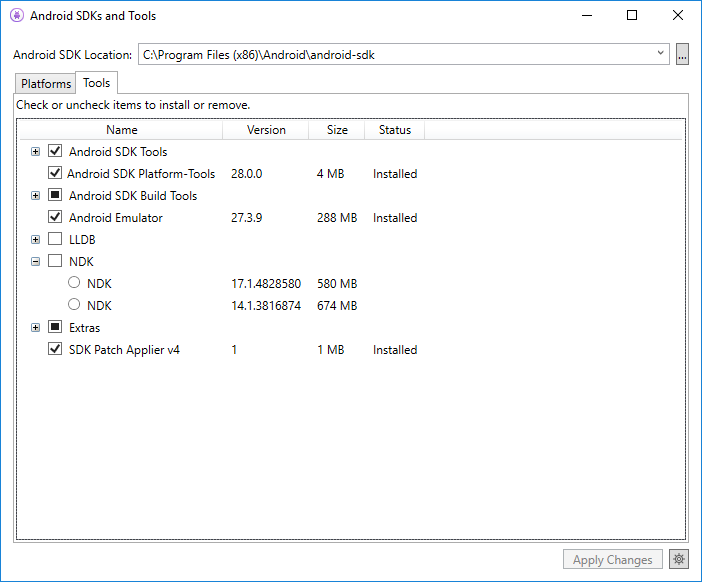Select NDK version 17.1.4828580 radio button
The height and width of the screenshot is (582, 702).
[x=74, y=284]
